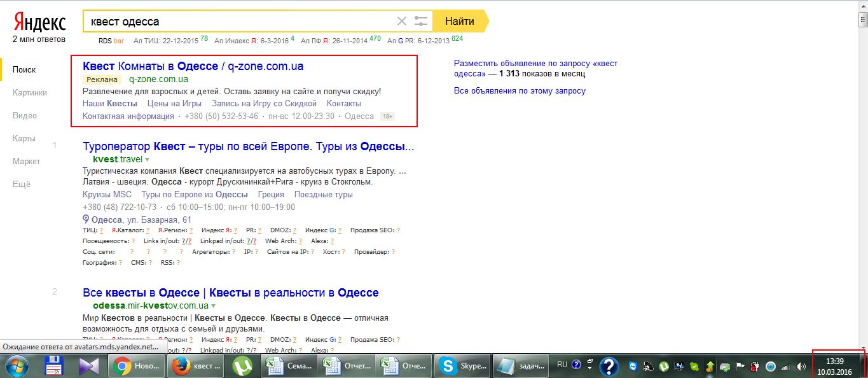Click the "Посещаемость: ?" RDS parameter
Image resolution: width=868 pixels, height=378 pixels.
109,241
